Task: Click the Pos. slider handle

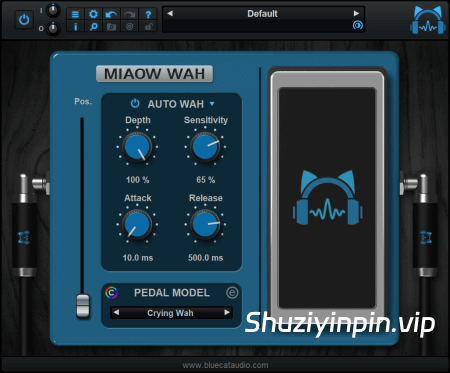Action: [83, 306]
